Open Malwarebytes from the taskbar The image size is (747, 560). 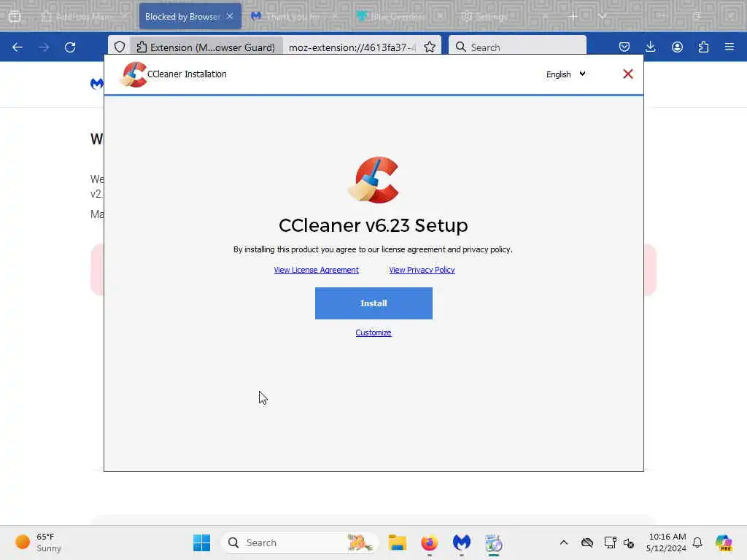[x=462, y=542]
